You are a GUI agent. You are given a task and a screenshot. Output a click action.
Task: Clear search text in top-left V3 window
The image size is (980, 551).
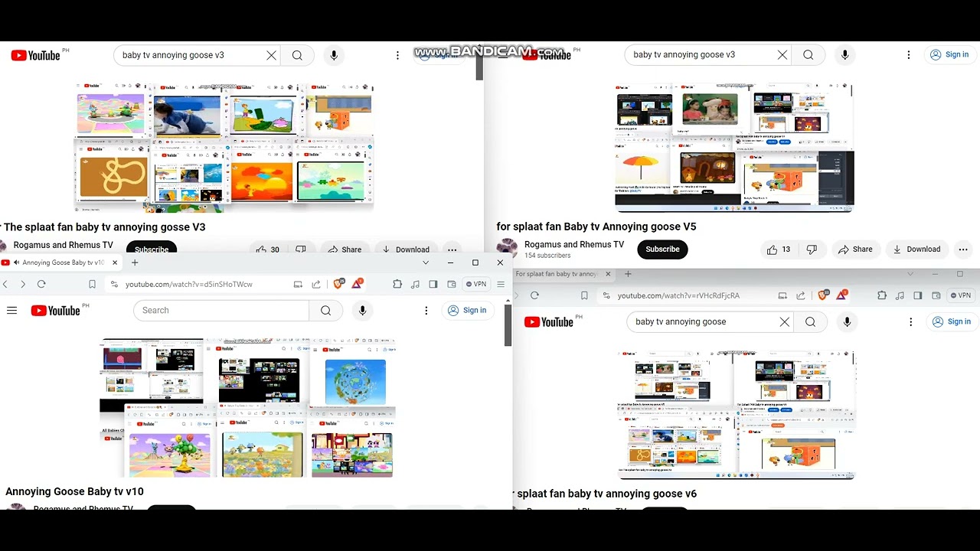271,55
